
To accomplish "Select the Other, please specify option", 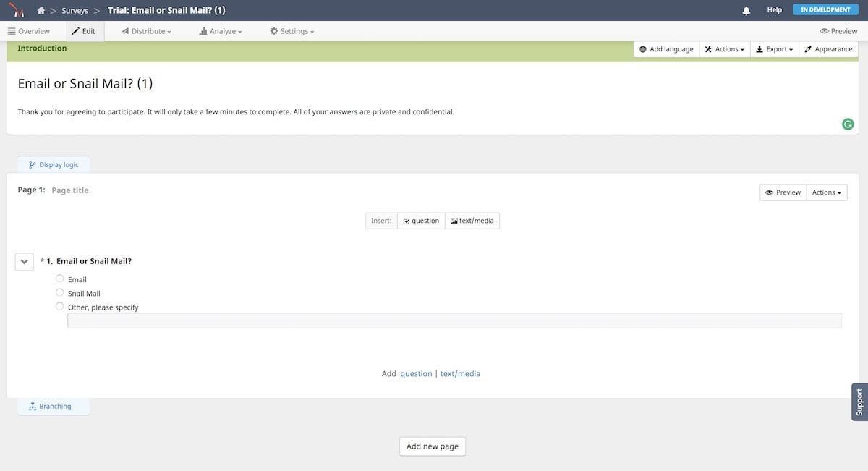I will click(60, 306).
